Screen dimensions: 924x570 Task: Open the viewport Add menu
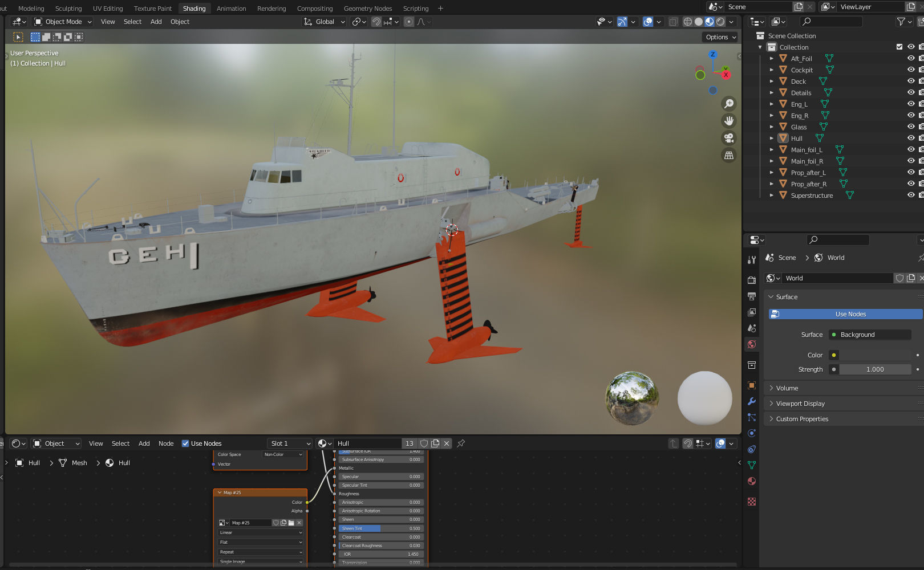pyautogui.click(x=156, y=22)
